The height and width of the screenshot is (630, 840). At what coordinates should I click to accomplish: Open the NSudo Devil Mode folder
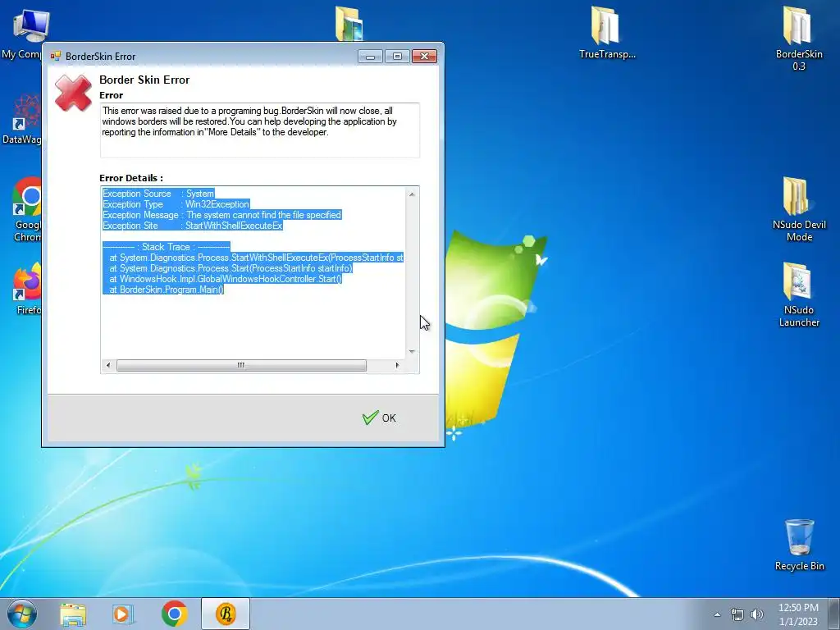[799, 209]
